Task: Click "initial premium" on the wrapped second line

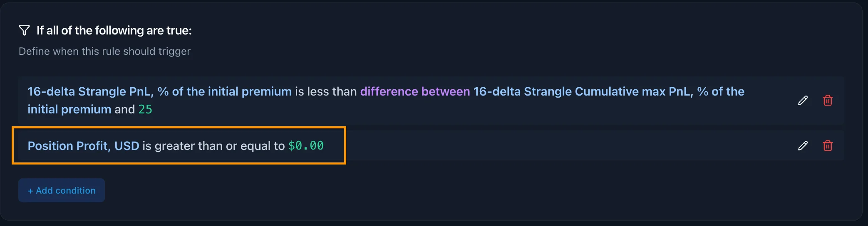Action: 69,109
